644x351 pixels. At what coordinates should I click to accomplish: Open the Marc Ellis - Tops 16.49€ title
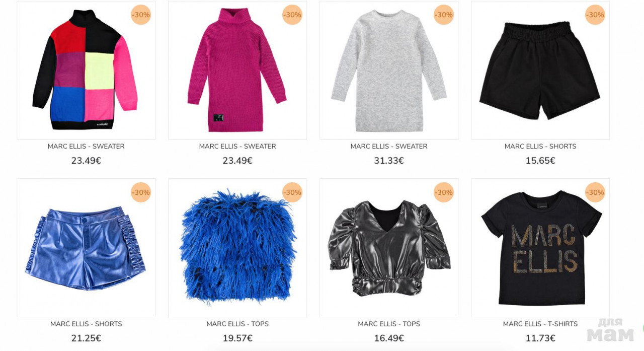coord(389,324)
